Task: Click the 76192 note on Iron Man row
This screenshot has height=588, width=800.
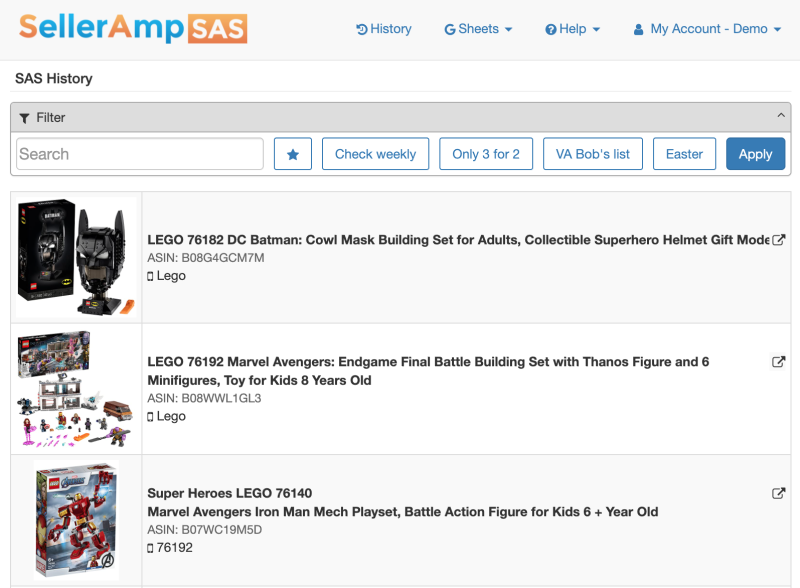Action: tap(170, 548)
